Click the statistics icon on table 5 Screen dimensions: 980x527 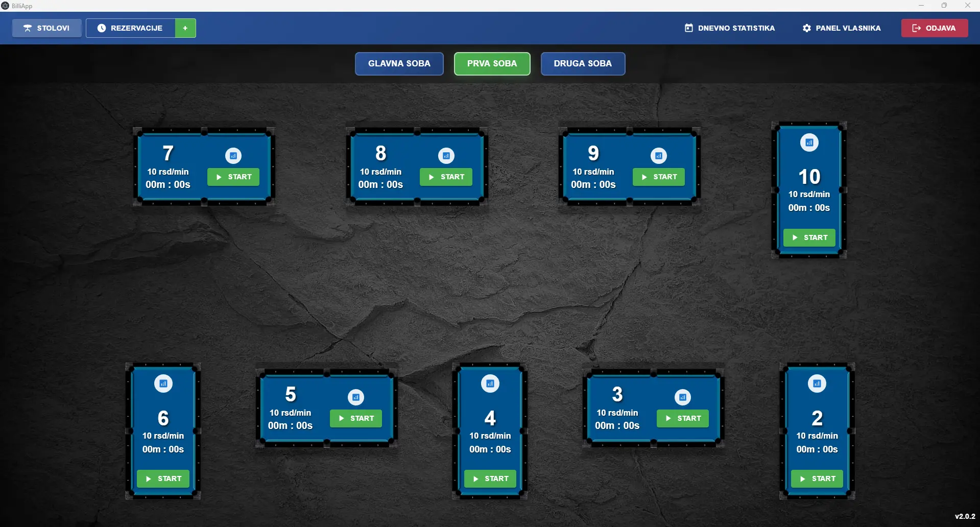pyautogui.click(x=356, y=397)
